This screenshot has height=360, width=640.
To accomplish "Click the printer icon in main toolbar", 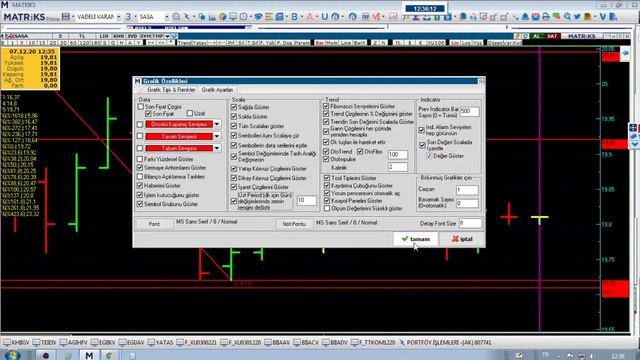I will [545, 17].
